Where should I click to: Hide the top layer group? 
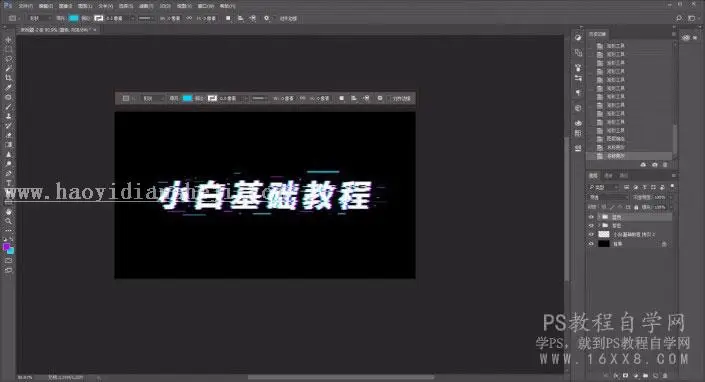[591, 217]
